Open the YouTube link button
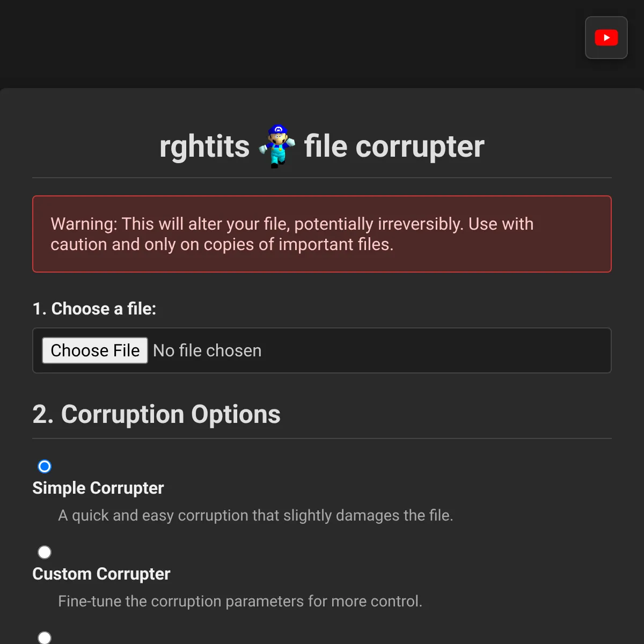The height and width of the screenshot is (644, 644). point(606,38)
